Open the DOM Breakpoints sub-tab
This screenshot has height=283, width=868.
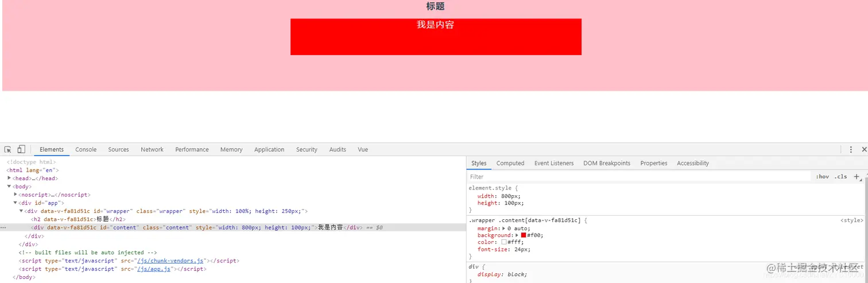pos(607,163)
